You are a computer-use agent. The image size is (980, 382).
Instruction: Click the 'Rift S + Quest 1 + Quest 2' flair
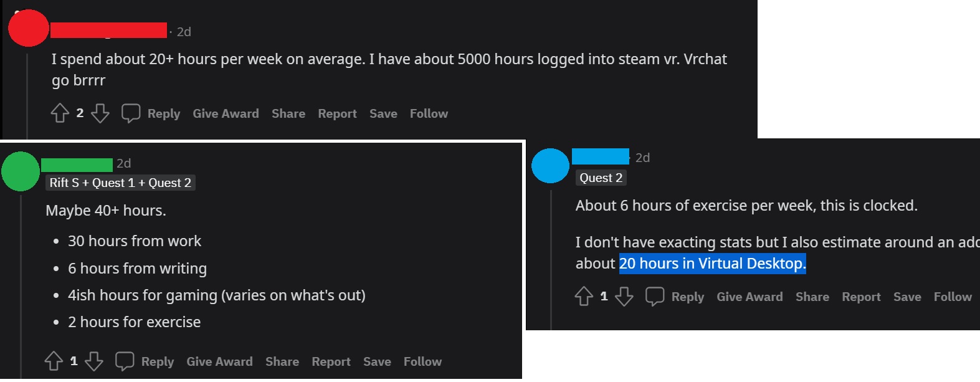click(120, 183)
